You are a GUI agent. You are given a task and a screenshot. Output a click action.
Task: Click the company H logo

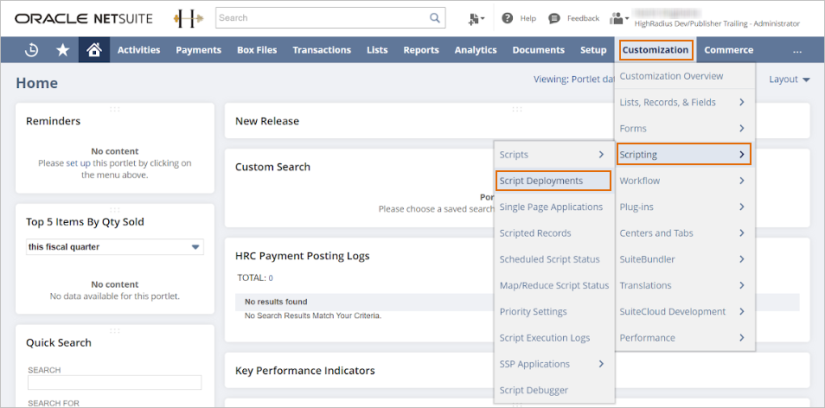(188, 18)
